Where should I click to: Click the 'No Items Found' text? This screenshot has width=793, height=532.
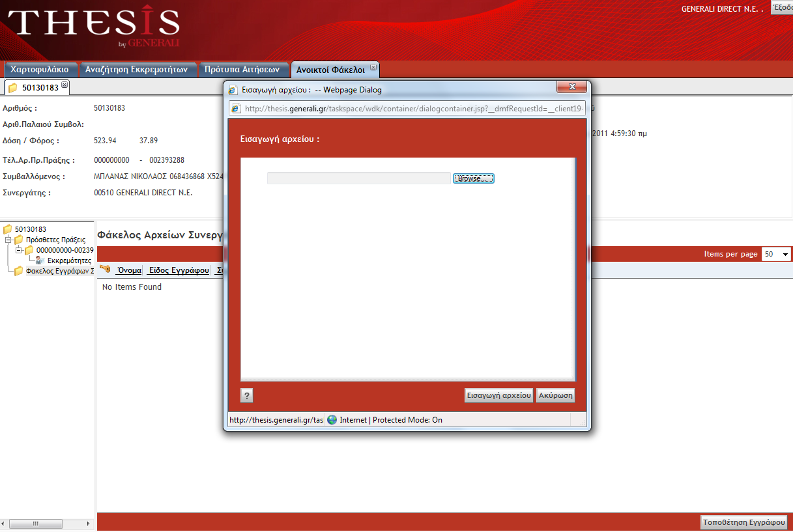coord(132,287)
